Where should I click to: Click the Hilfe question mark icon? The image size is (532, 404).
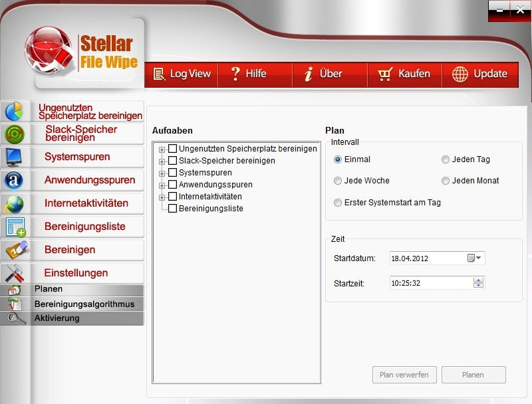[x=235, y=74]
